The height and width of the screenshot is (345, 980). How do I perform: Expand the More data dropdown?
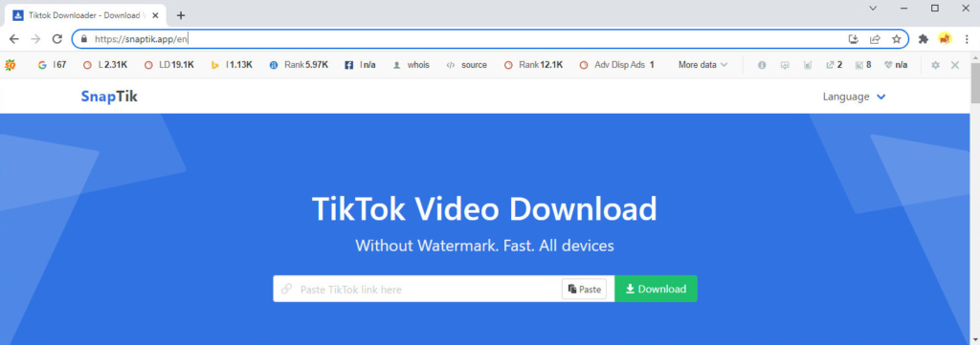point(703,64)
